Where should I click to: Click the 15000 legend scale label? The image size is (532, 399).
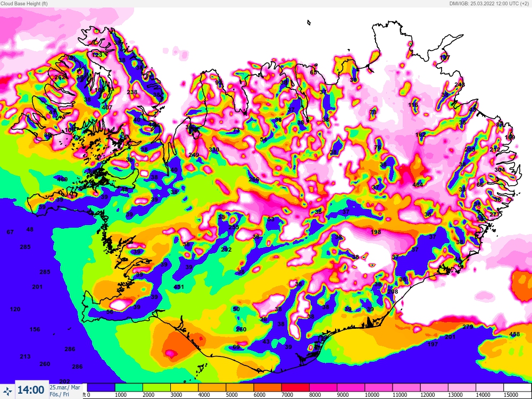click(511, 395)
